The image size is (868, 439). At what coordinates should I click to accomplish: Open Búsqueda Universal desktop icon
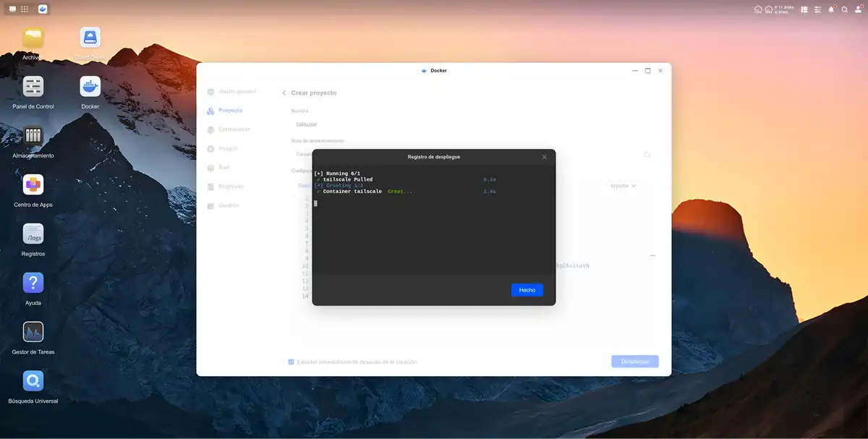pos(33,381)
